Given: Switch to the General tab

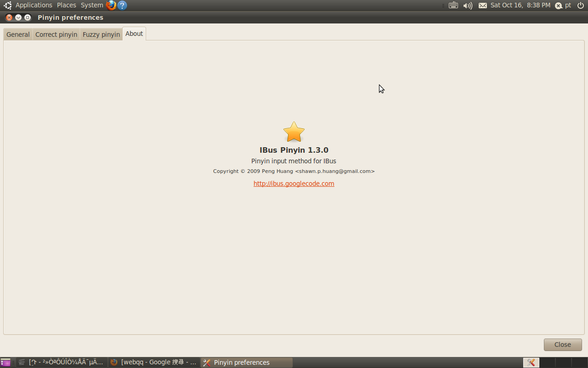Looking at the screenshot, I should click(x=18, y=34).
